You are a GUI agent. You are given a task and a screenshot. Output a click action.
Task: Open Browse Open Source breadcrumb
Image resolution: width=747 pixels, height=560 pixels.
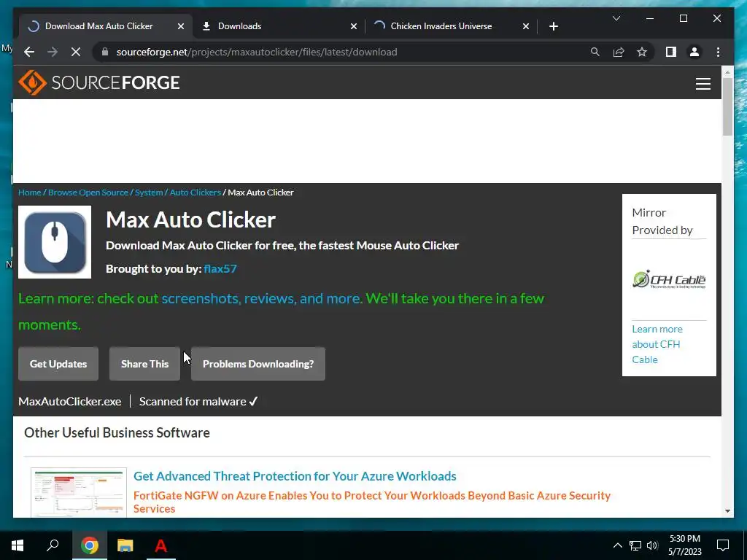pos(88,192)
